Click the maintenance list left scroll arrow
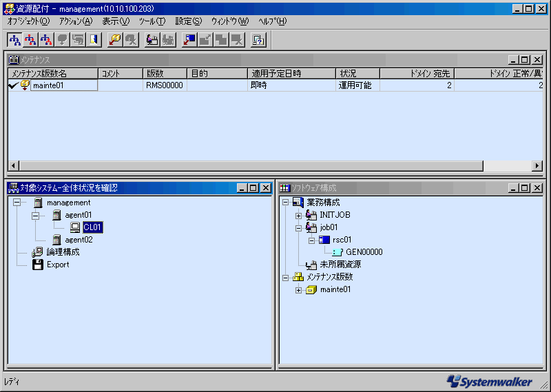The image size is (551, 392). 14,165
